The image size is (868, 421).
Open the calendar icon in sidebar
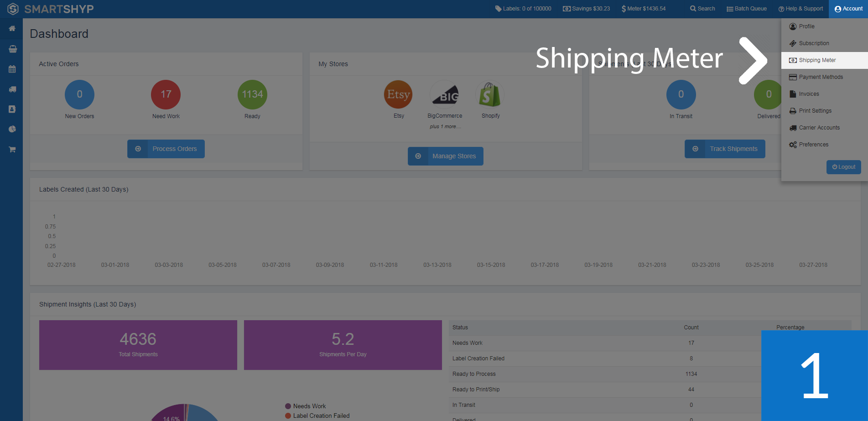12,69
